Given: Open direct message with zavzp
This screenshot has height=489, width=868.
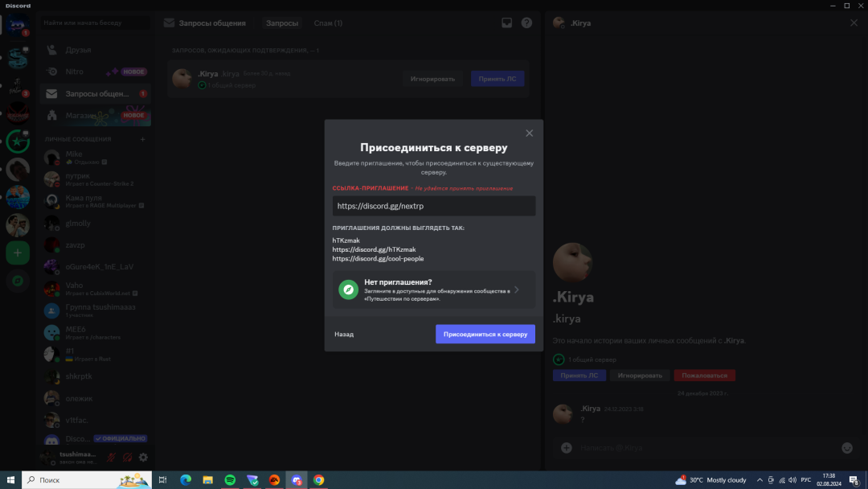Looking at the screenshot, I should 95,244.
